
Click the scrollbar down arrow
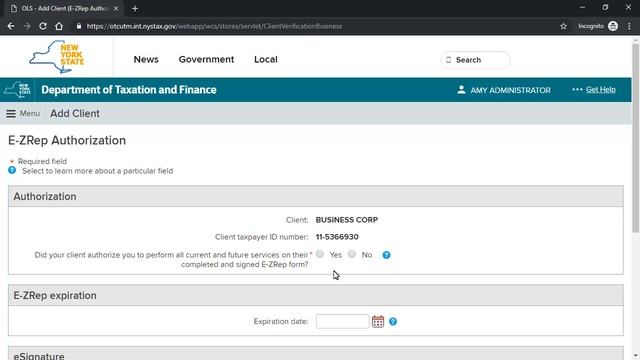click(636, 356)
